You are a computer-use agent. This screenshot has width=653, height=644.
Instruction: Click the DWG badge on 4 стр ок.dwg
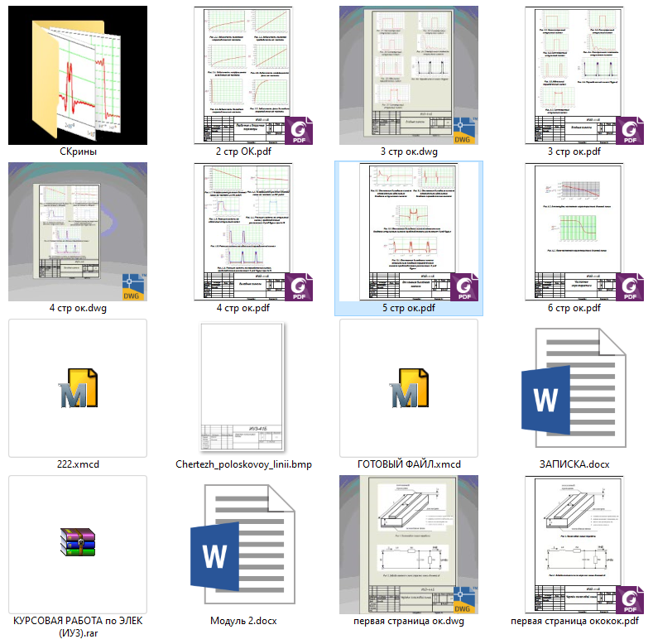[x=133, y=287]
